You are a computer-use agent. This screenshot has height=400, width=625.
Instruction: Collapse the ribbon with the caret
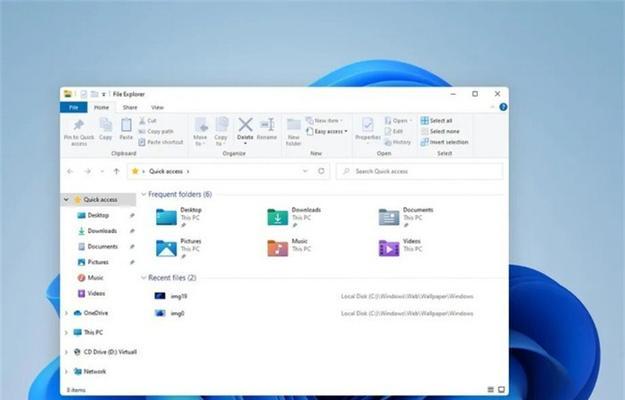click(x=492, y=107)
